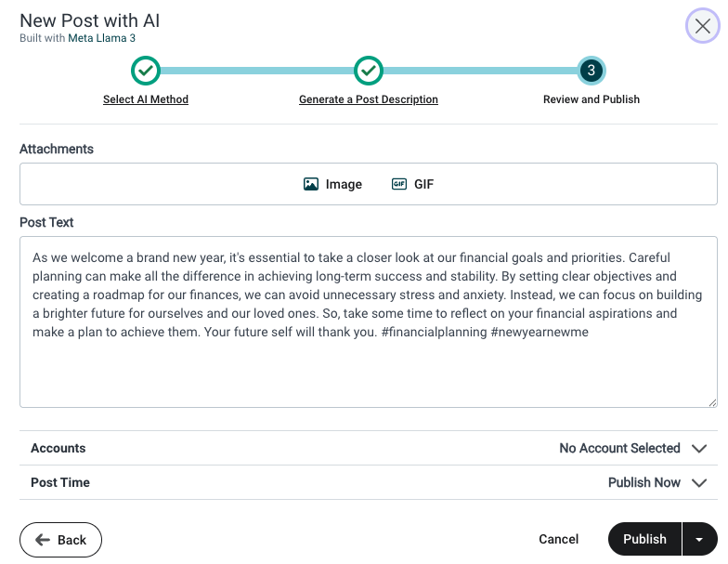The width and height of the screenshot is (728, 564).
Task: Click the Select AI Method checkmark step
Action: click(x=146, y=71)
